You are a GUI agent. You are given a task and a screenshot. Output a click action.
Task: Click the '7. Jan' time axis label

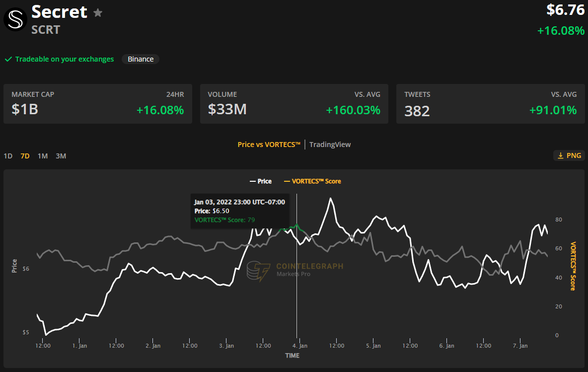click(520, 346)
